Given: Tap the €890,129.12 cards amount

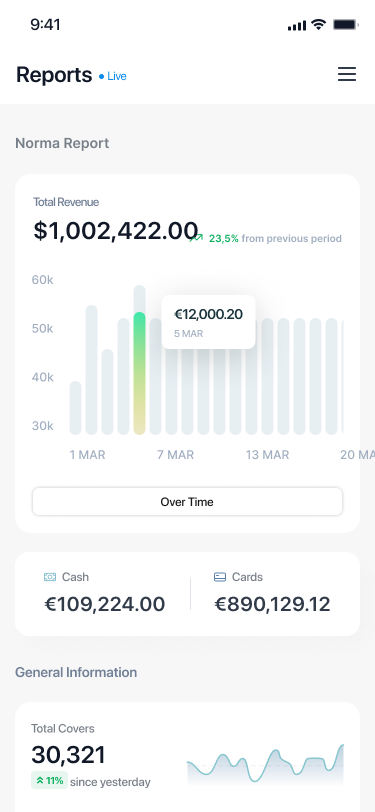Looking at the screenshot, I should [272, 604].
